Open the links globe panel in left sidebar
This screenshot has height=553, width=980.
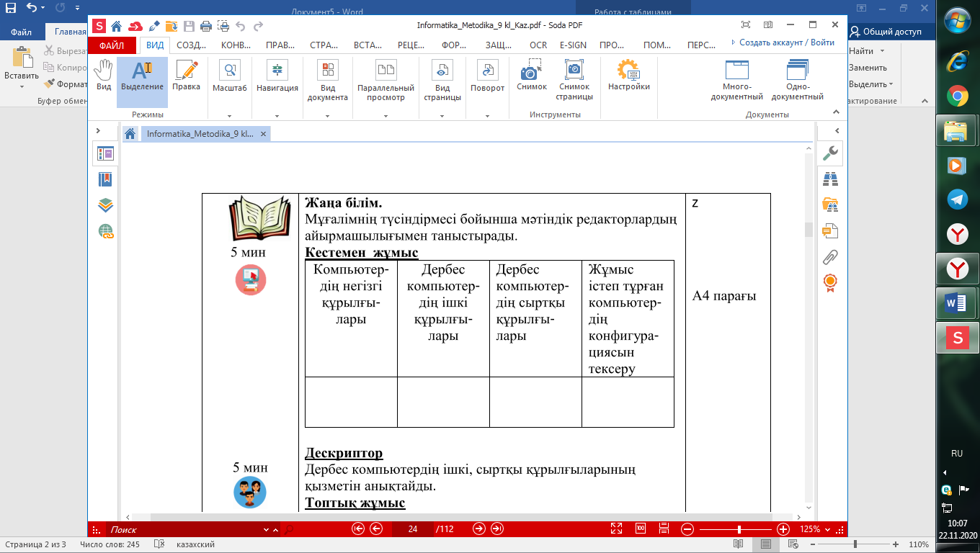click(x=106, y=231)
